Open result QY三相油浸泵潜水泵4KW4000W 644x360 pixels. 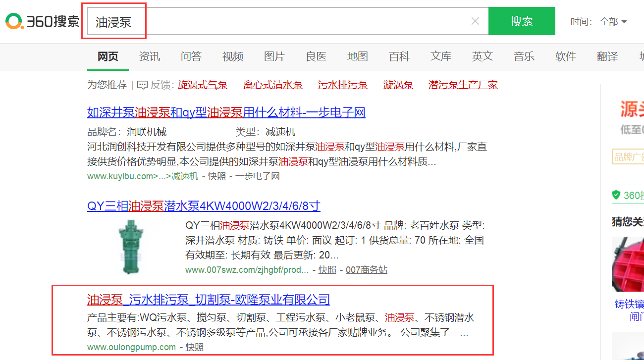[204, 206]
